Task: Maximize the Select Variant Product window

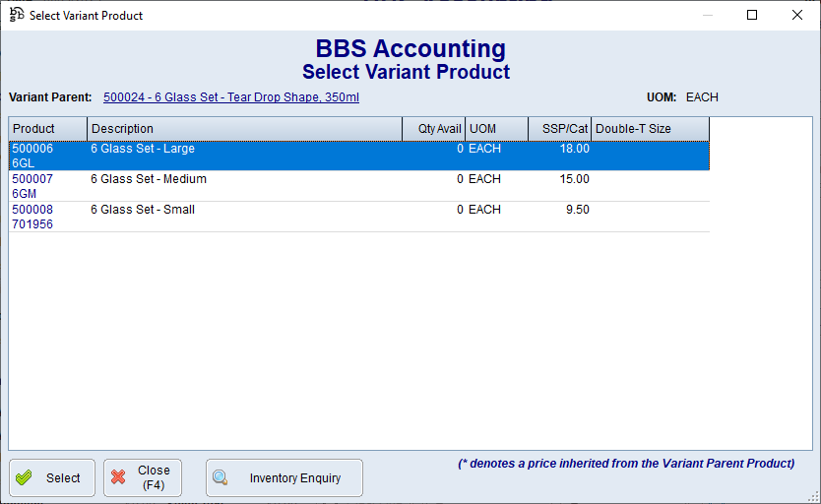Action: pyautogui.click(x=752, y=15)
